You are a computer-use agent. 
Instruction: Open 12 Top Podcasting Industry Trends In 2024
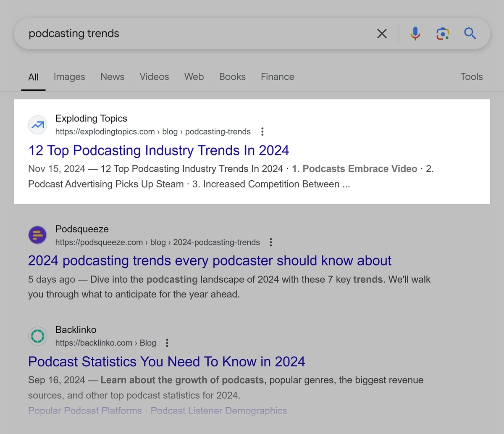(159, 150)
